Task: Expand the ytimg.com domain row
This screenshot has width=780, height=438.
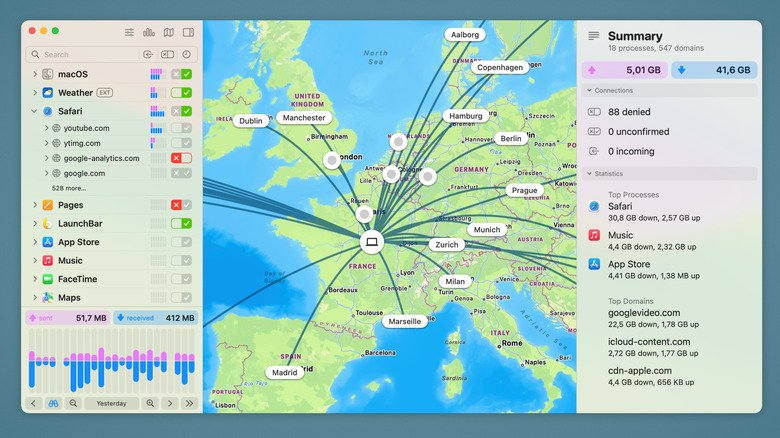Action: point(46,143)
